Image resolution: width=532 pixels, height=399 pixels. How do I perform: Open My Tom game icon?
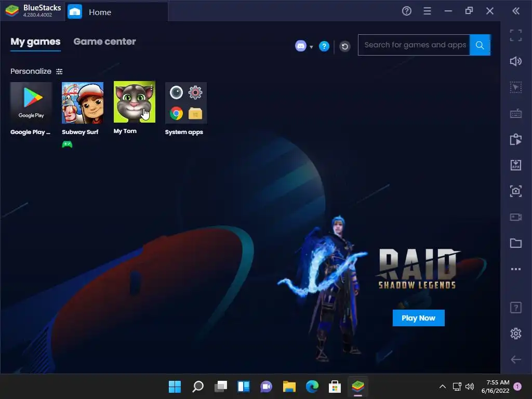[135, 102]
